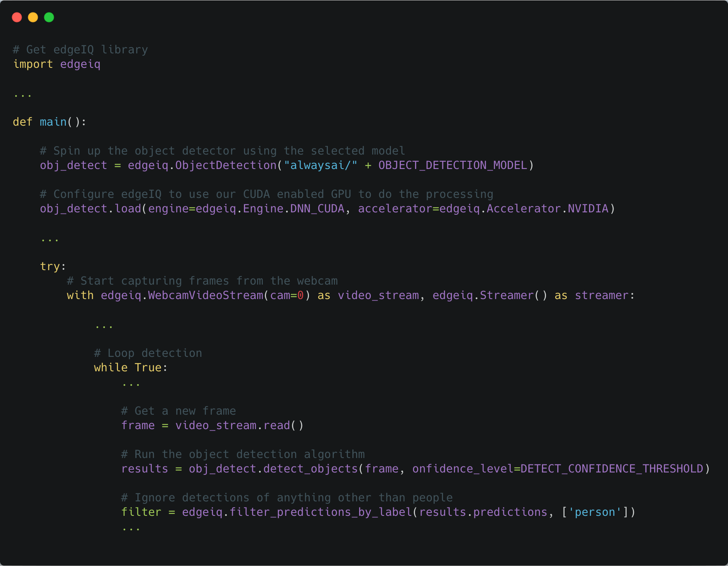Screen dimensions: 728x566
Task: Select the while True: loop statement
Action: click(x=130, y=367)
